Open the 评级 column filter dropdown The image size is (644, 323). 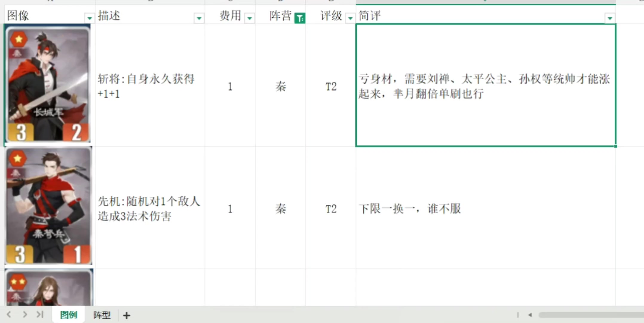pos(350,18)
